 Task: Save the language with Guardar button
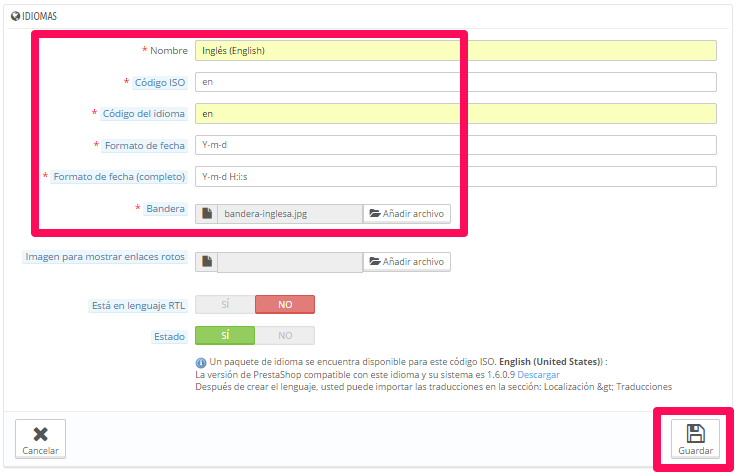click(695, 439)
